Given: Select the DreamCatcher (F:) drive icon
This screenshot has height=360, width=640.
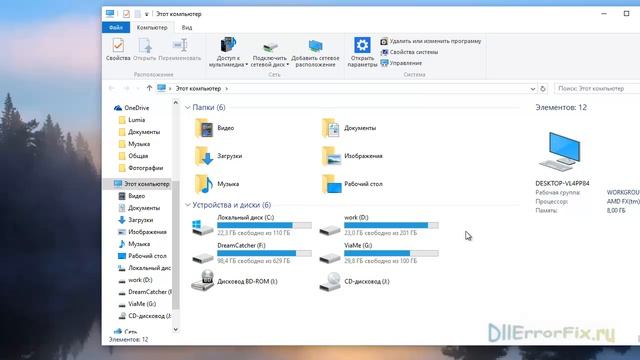Looking at the screenshot, I should 202,258.
